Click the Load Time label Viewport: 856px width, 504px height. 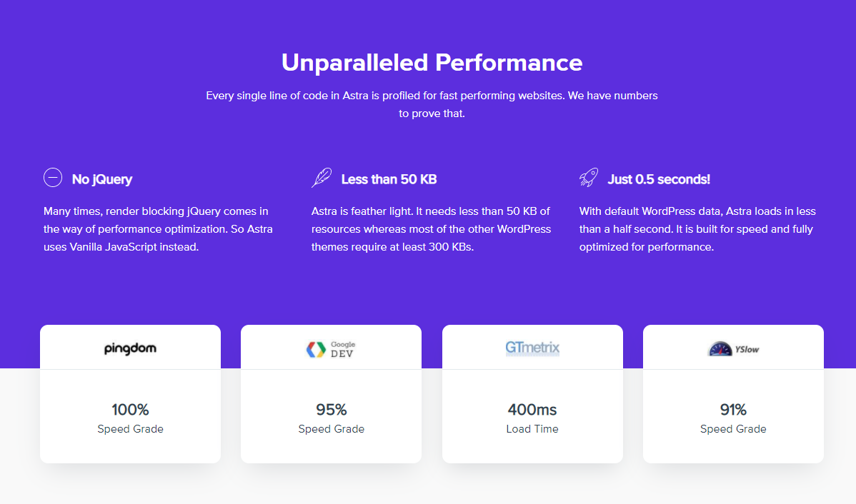click(x=532, y=429)
